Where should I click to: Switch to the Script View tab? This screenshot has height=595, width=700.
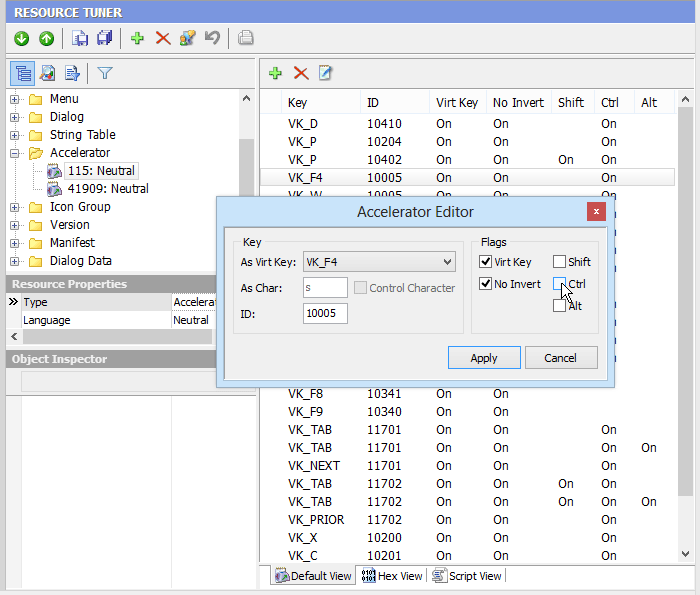467,576
